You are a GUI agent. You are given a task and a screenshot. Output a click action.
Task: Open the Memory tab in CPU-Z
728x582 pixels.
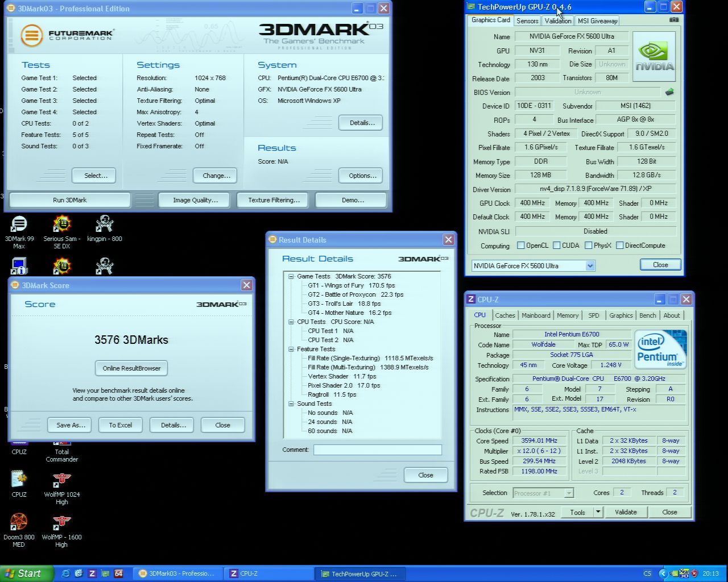568,315
